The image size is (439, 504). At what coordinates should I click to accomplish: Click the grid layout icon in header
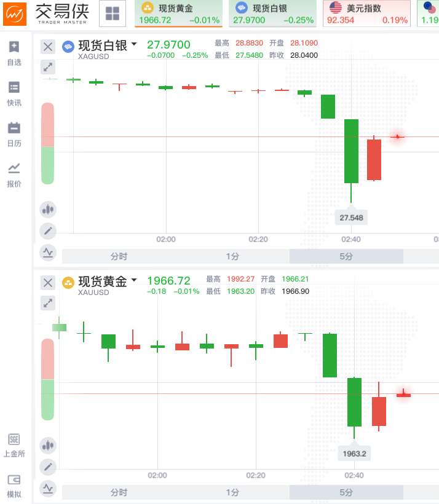pos(113,14)
